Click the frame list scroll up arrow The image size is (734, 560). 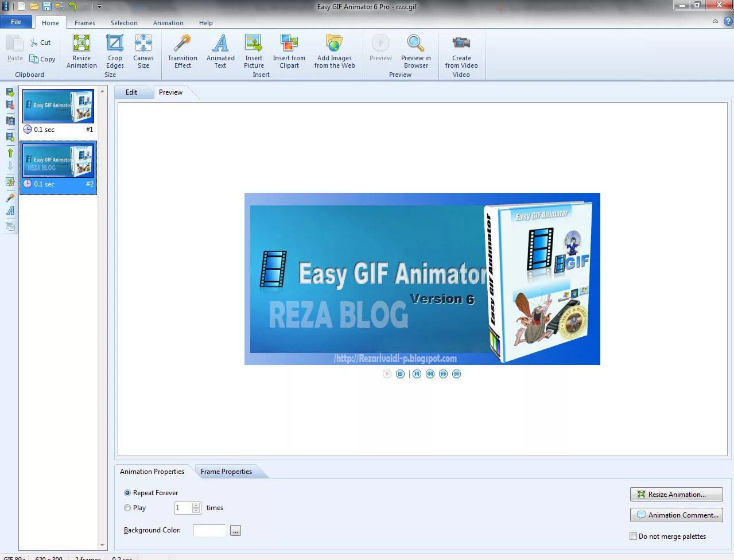pyautogui.click(x=103, y=91)
